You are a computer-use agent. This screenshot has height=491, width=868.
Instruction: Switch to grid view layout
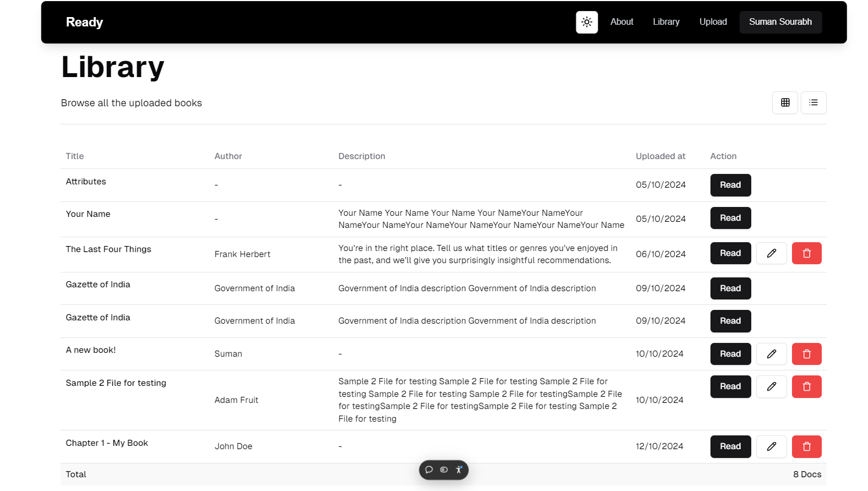click(x=785, y=102)
